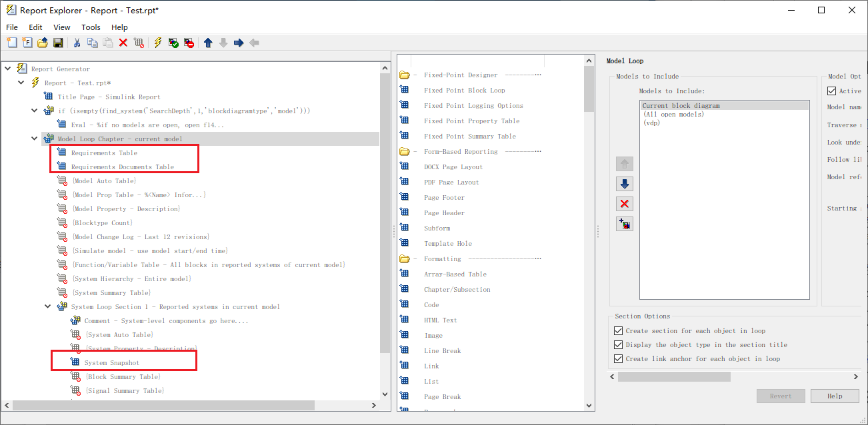Activate component via green checkmark toolbar icon

[x=172, y=42]
